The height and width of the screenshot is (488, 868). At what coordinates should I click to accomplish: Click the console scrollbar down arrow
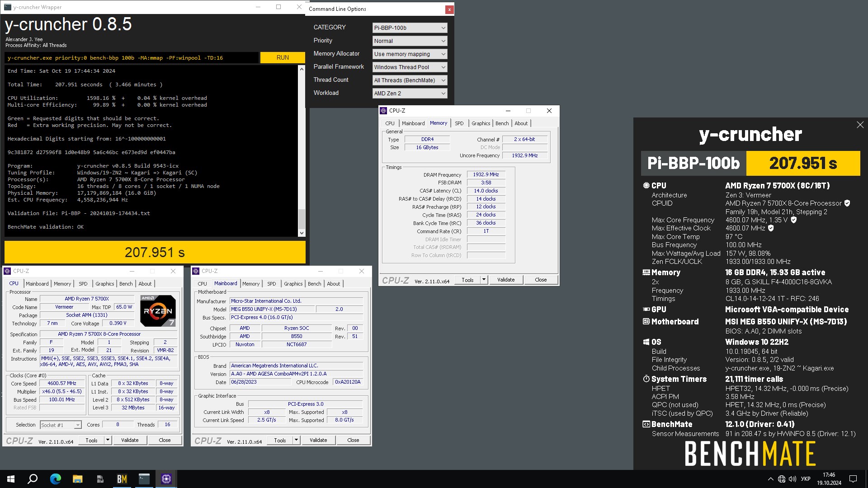(x=302, y=233)
